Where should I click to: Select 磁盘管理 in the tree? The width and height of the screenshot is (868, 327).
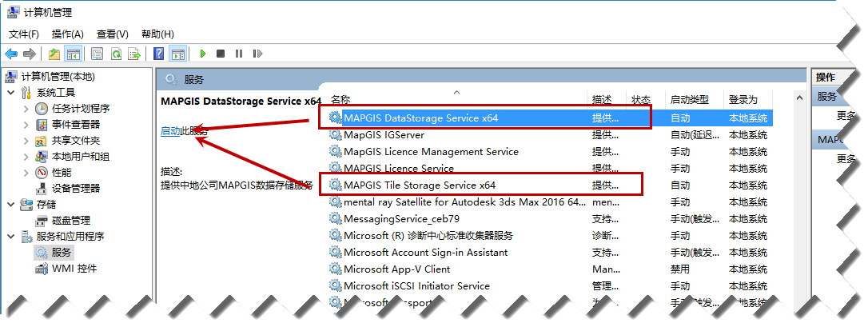71,220
